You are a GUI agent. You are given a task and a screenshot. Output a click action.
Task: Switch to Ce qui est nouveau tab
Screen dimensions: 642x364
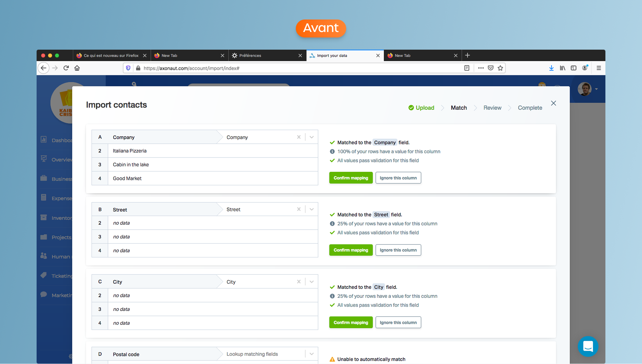(x=110, y=55)
